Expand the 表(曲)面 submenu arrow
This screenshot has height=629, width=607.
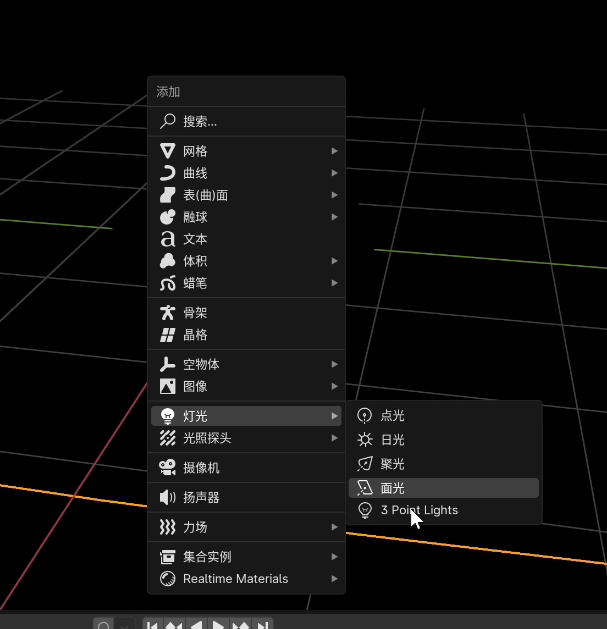coord(334,195)
